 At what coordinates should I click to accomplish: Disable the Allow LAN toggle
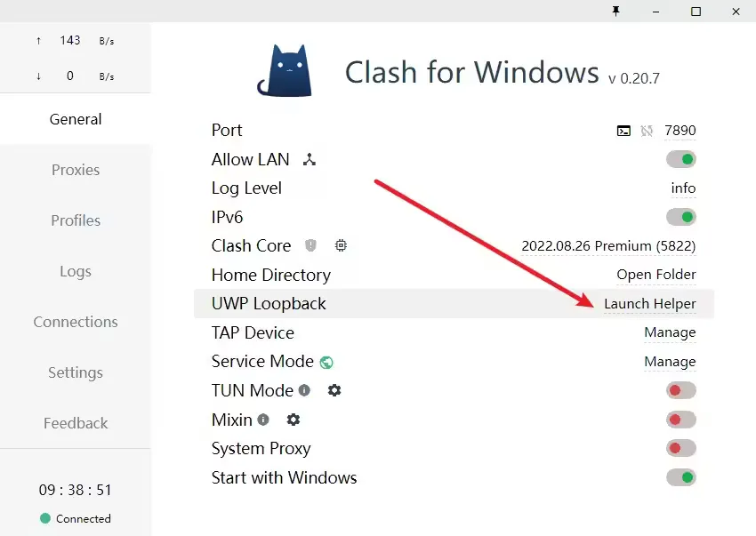coord(680,160)
